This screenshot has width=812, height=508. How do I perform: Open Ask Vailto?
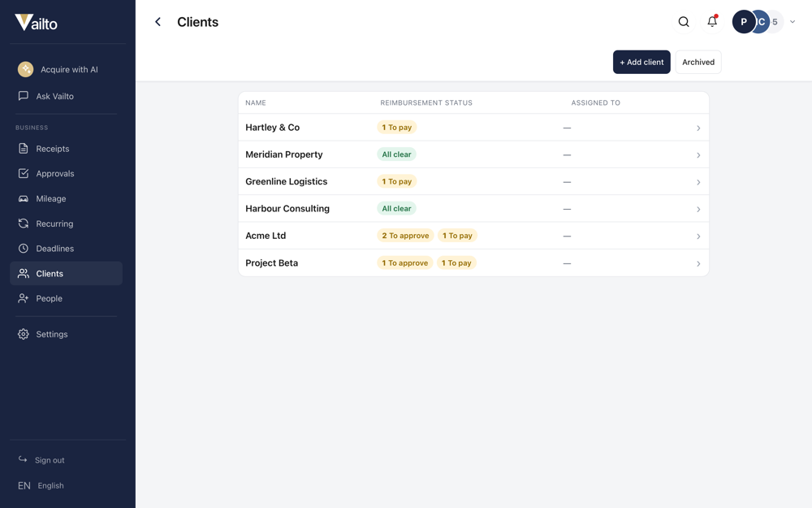pyautogui.click(x=67, y=96)
